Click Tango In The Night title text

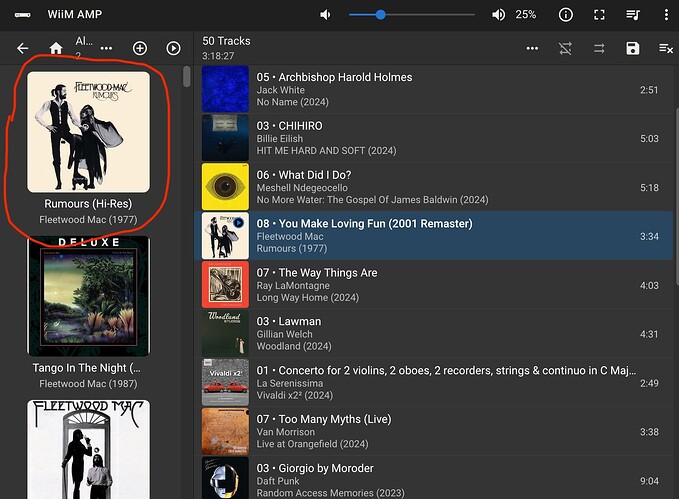(87, 368)
